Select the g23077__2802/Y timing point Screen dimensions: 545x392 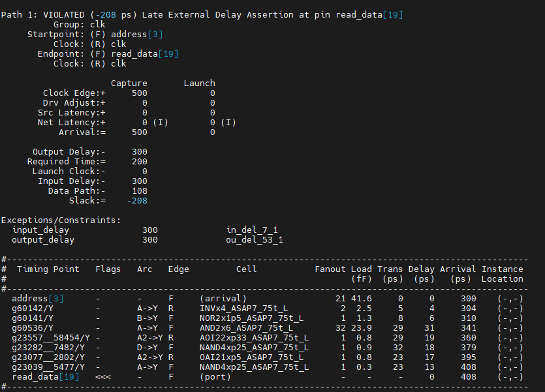click(x=48, y=357)
